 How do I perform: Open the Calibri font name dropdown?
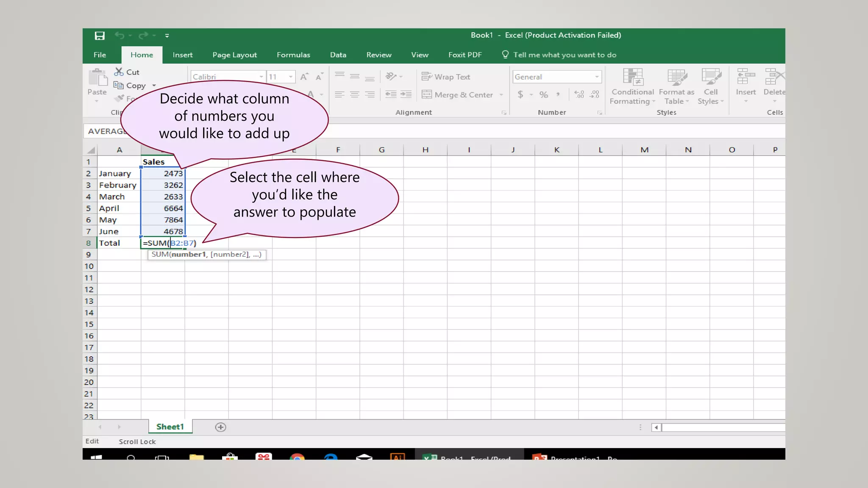click(x=261, y=77)
